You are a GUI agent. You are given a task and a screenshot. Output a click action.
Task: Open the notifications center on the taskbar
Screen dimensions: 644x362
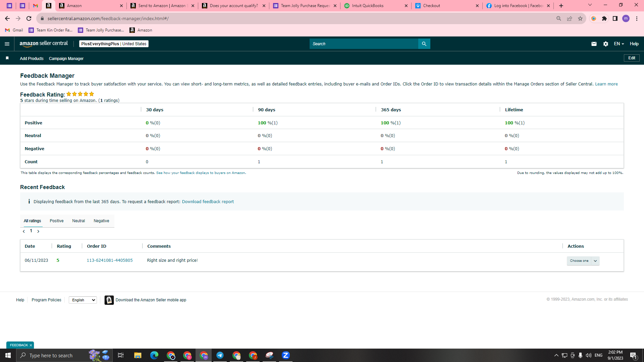(633, 355)
